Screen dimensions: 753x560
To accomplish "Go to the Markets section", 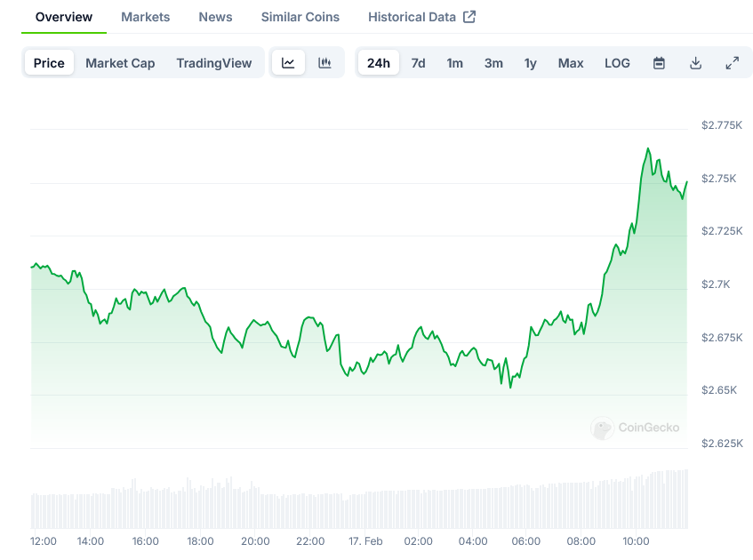I will [145, 16].
